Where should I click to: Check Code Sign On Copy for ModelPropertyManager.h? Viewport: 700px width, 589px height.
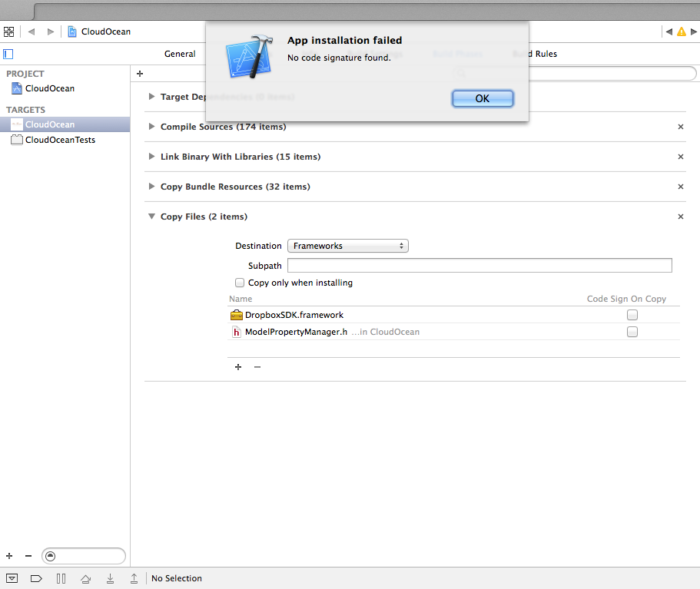(632, 332)
